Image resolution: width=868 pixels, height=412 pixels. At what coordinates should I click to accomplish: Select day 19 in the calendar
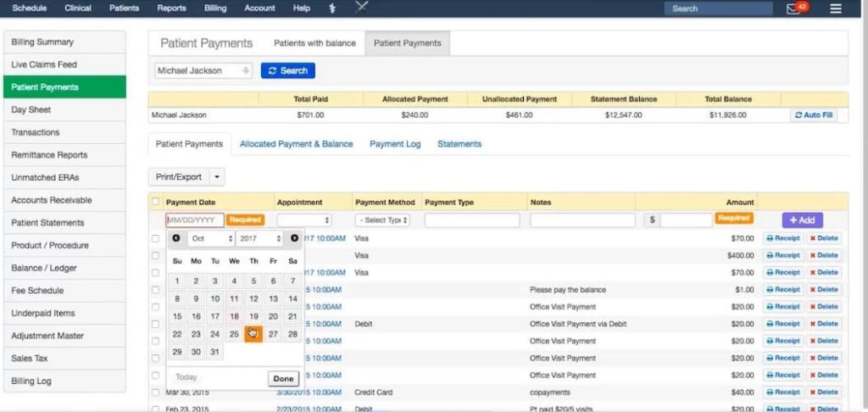(253, 316)
